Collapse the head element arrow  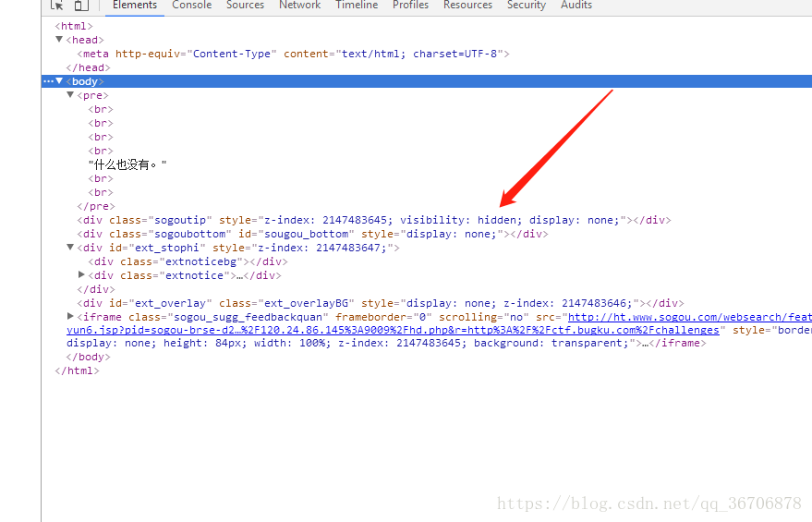[59, 40]
